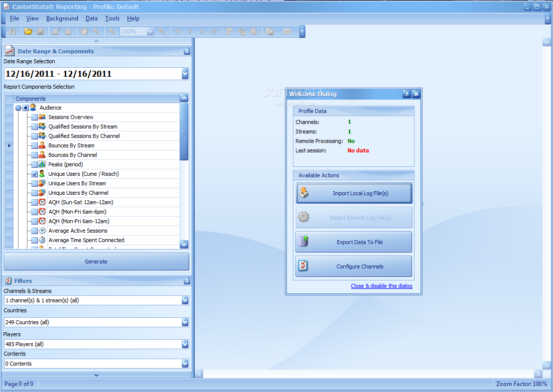This screenshot has height=392, width=553.
Task: Uncheck Unique Users (Cume / Reach) checkbox
Action: pyautogui.click(x=34, y=174)
